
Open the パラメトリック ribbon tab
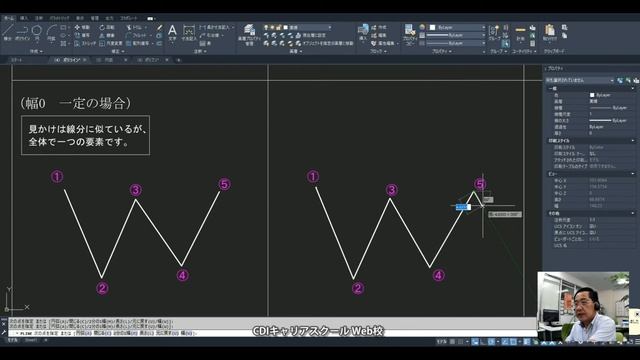click(60, 18)
